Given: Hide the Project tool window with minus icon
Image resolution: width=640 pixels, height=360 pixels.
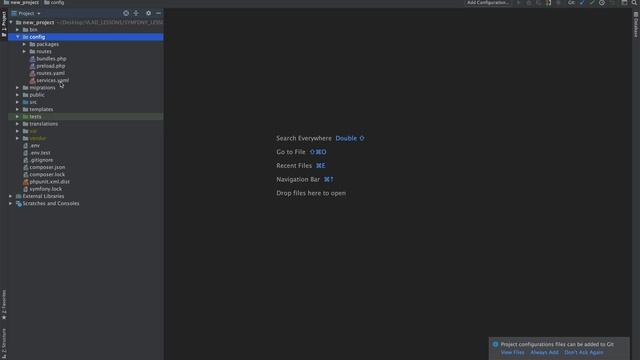Looking at the screenshot, I should tap(158, 13).
